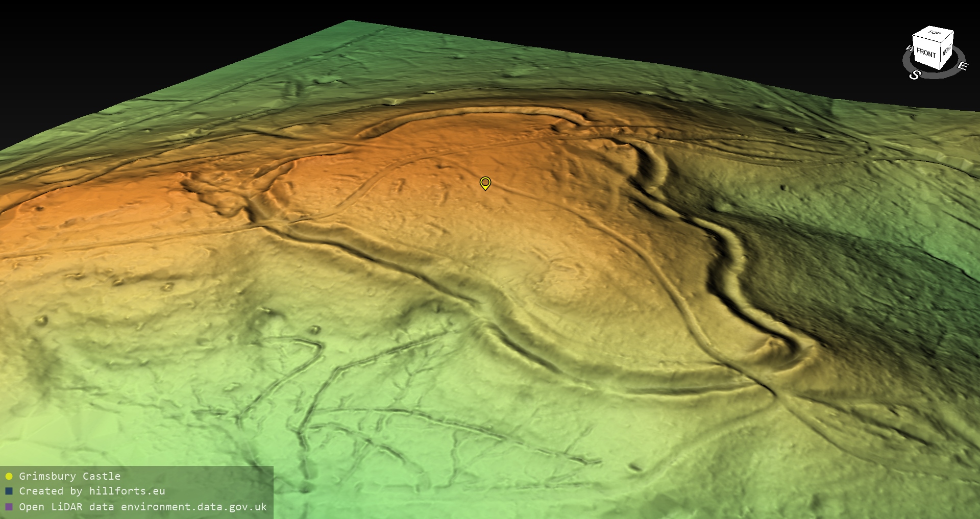Click the cube edge between FRONT and RIGHT

(940, 54)
